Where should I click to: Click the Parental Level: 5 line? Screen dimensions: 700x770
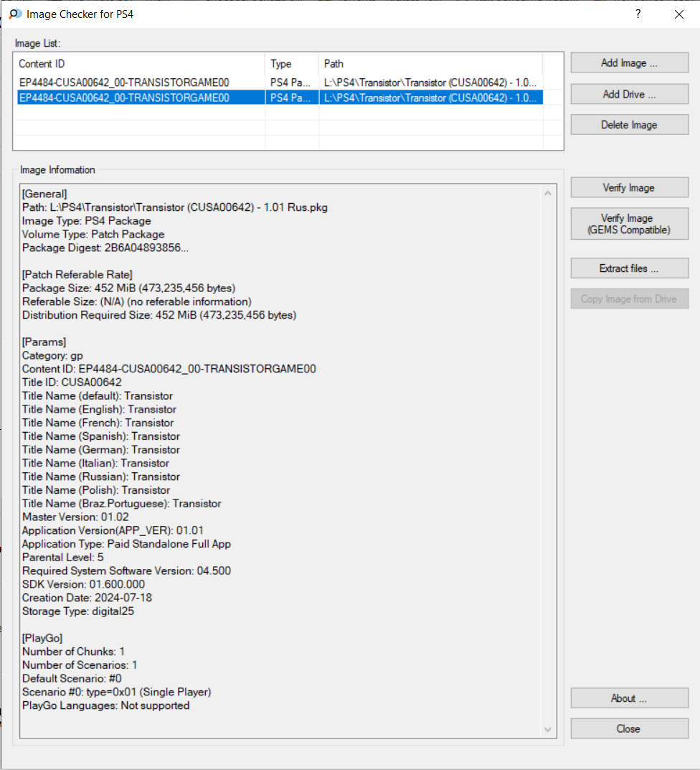(63, 557)
